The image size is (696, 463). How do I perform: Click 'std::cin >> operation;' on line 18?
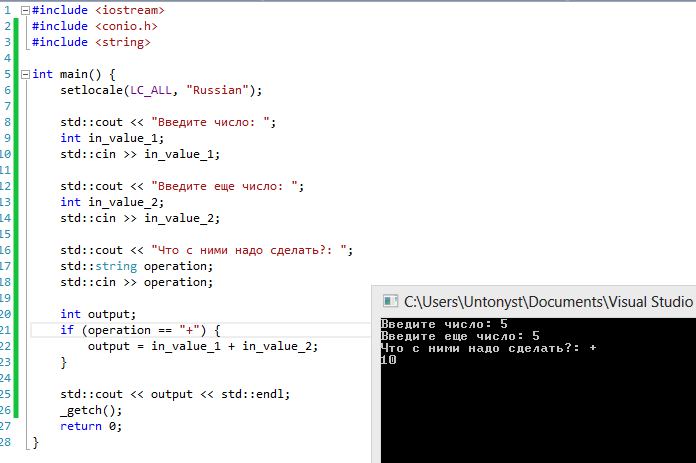click(x=137, y=282)
